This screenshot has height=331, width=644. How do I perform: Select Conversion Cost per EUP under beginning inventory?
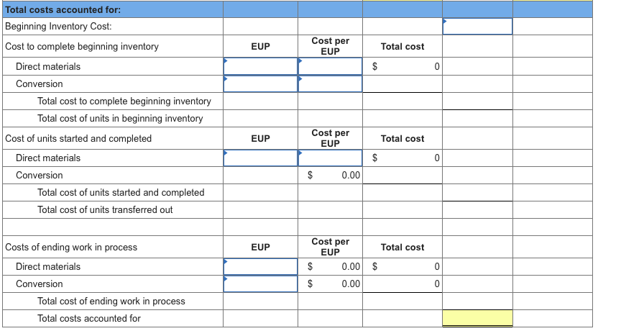330,84
